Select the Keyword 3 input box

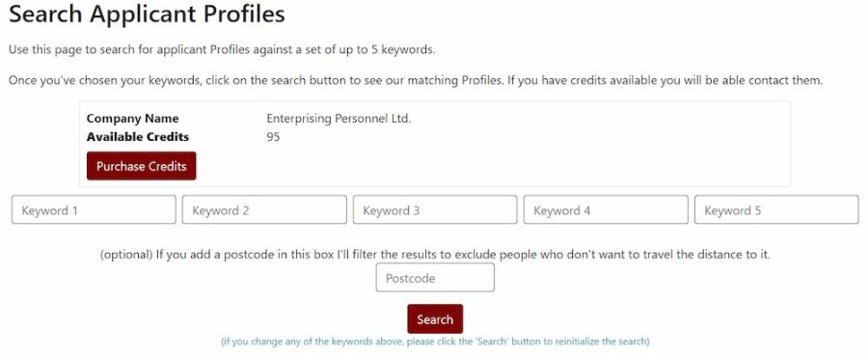point(435,209)
